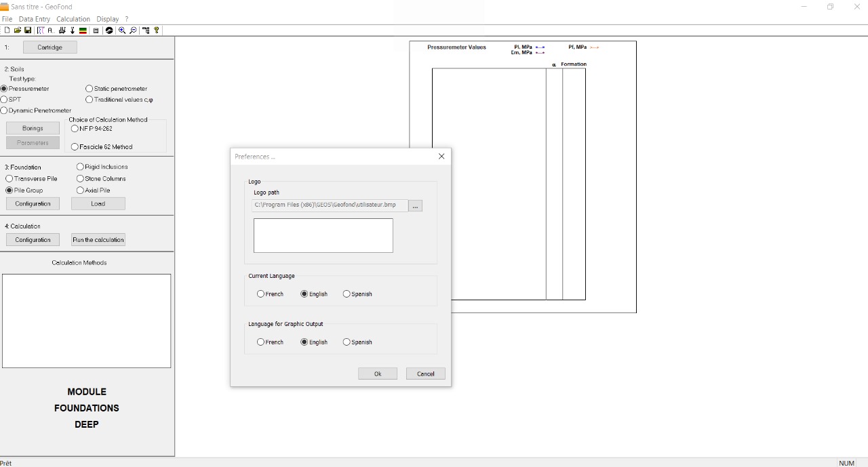Choose NF P 94-262 calculation method

coord(92,129)
